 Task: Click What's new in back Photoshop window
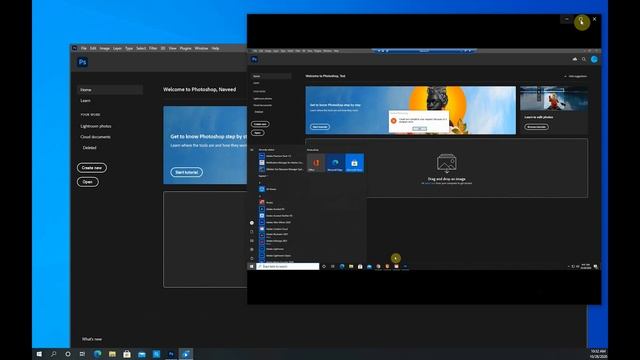pos(92,339)
